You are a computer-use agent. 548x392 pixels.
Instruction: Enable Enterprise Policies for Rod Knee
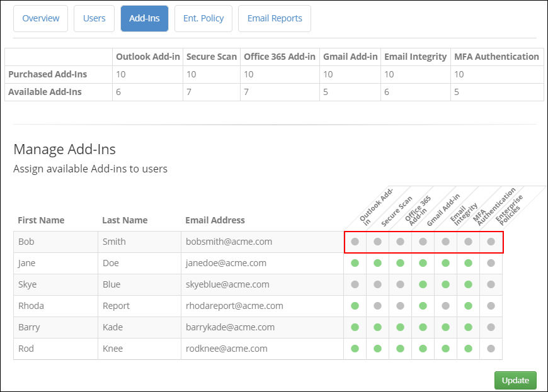(x=491, y=349)
